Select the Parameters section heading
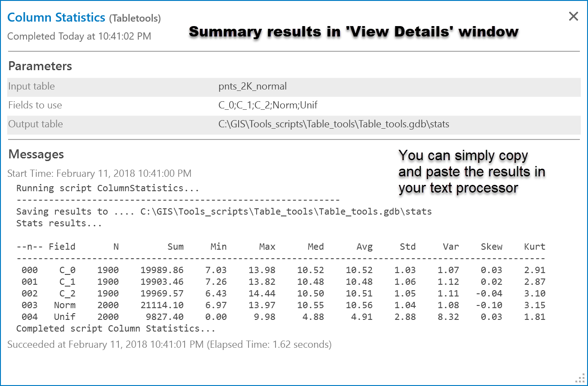 [40, 66]
